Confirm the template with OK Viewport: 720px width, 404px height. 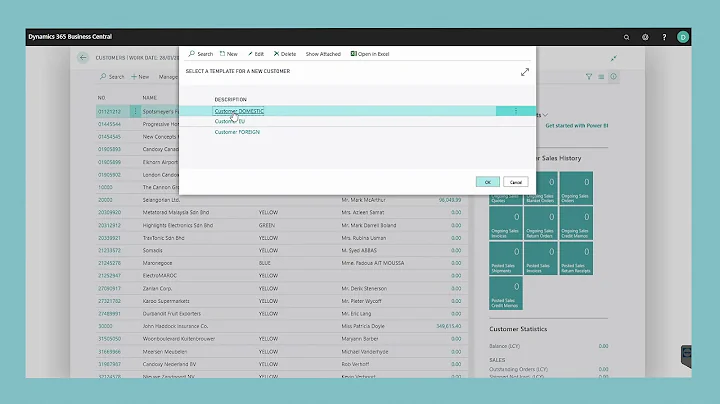pyautogui.click(x=488, y=182)
